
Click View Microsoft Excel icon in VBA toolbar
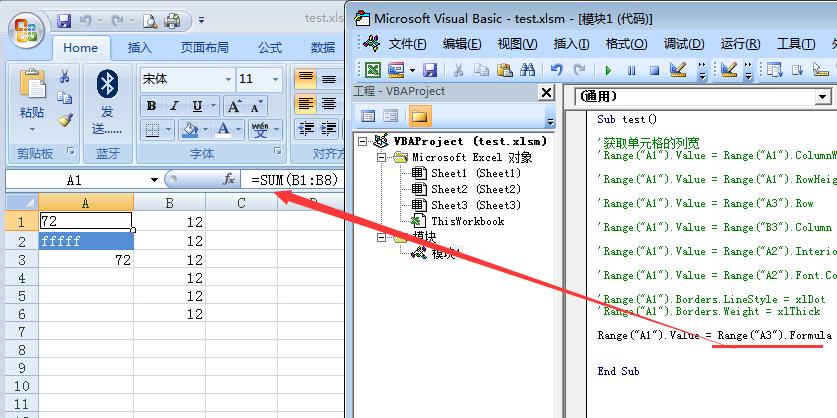point(372,70)
